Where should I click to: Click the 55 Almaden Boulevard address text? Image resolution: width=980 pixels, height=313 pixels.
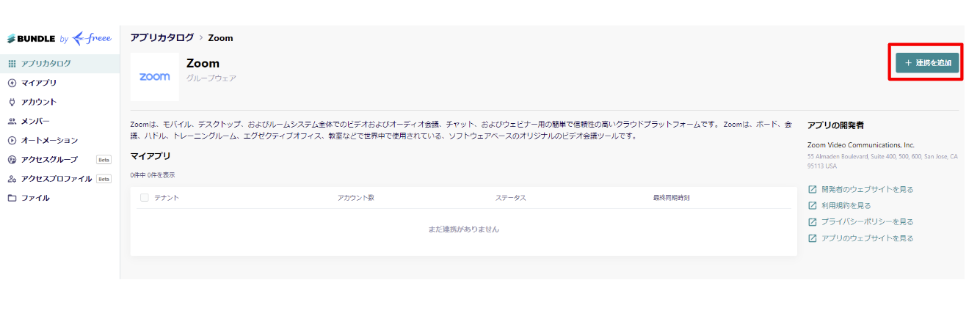pyautogui.click(x=882, y=161)
